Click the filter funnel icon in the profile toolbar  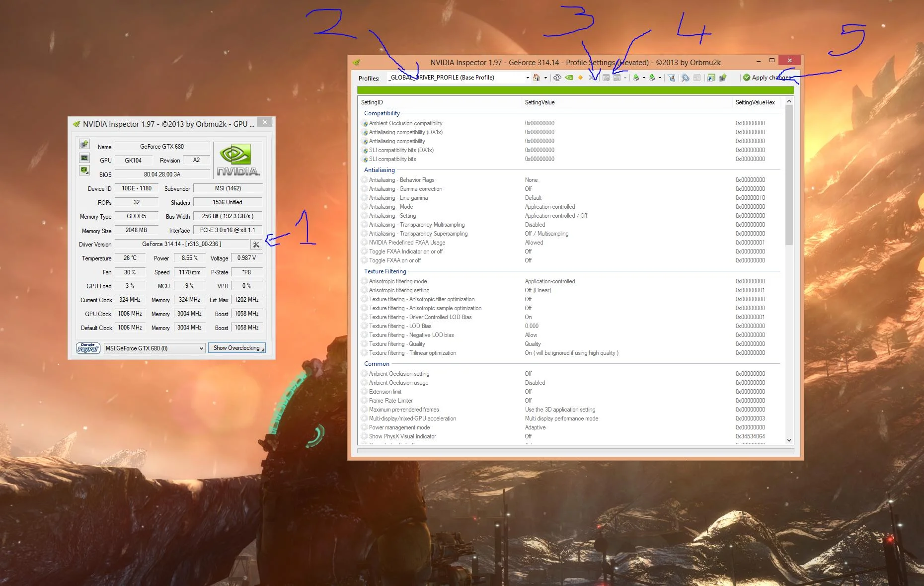[x=672, y=78]
